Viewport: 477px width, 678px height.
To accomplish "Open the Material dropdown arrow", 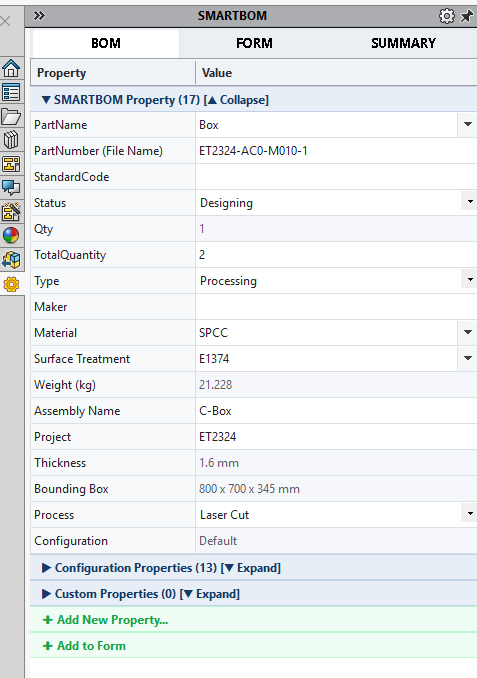I will (467, 333).
